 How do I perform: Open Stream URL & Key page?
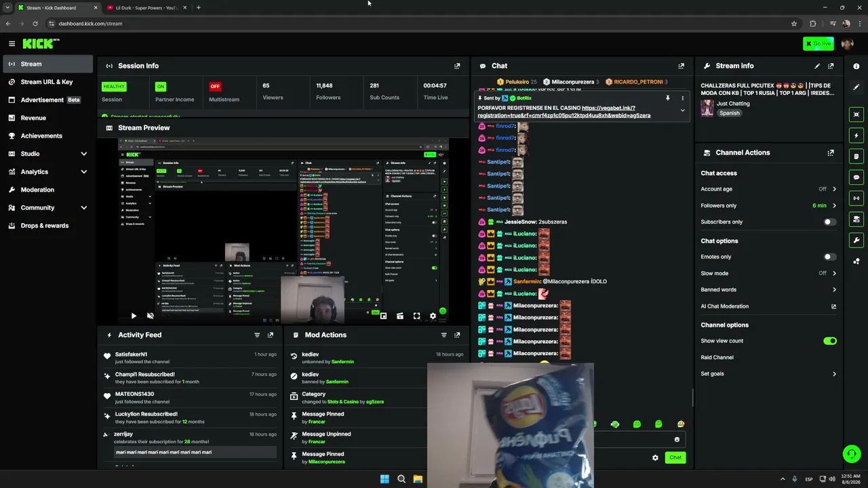47,82
